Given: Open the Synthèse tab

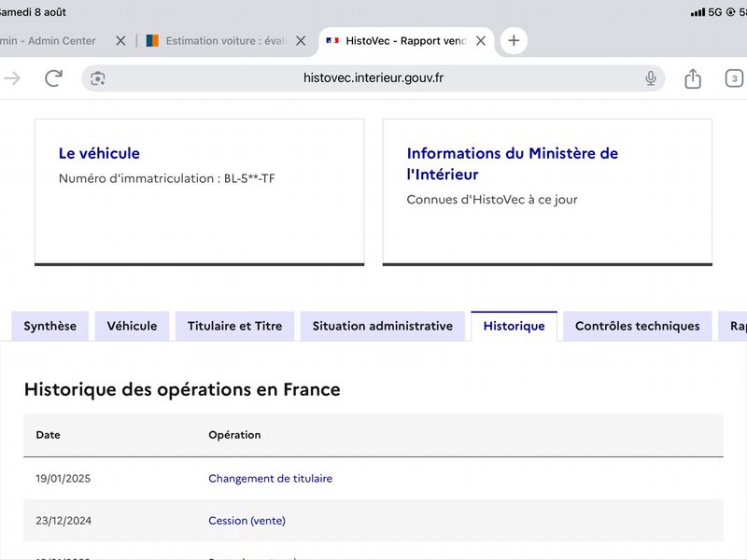Looking at the screenshot, I should pos(50,326).
